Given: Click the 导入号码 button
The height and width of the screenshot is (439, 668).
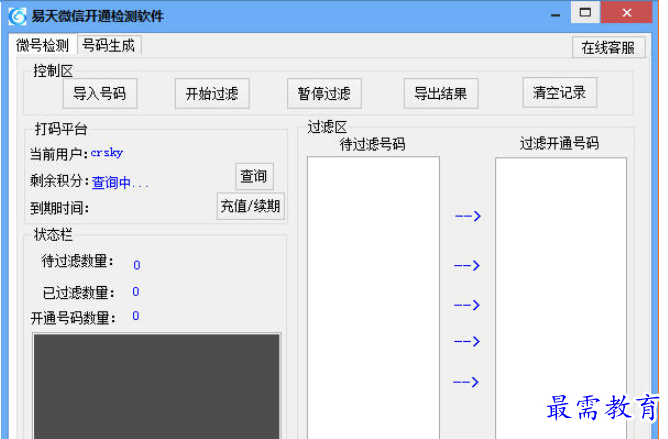Looking at the screenshot, I should pos(100,93).
